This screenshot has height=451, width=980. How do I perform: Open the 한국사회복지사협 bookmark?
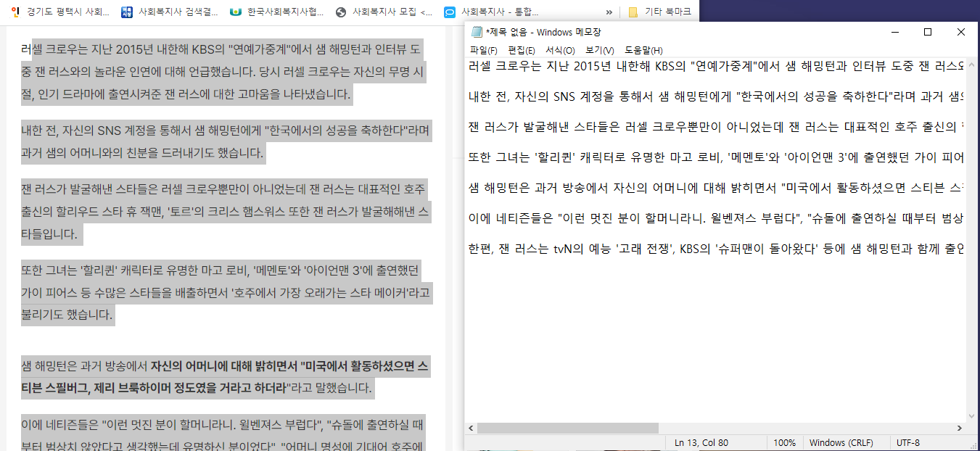coord(276,12)
